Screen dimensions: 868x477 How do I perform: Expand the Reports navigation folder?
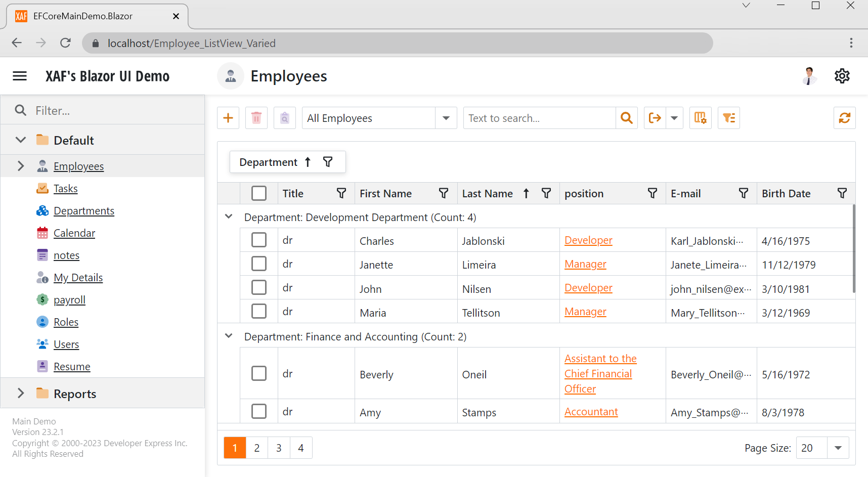[x=21, y=393]
